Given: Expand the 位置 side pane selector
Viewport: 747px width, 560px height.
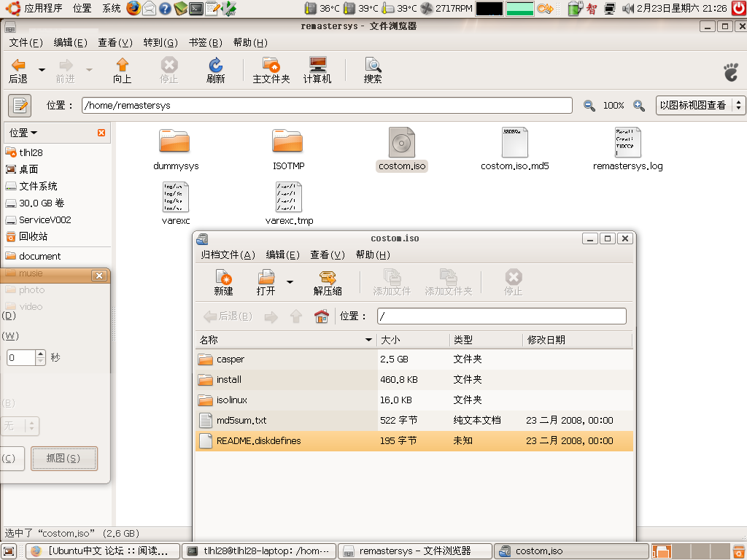Looking at the screenshot, I should click(x=23, y=133).
